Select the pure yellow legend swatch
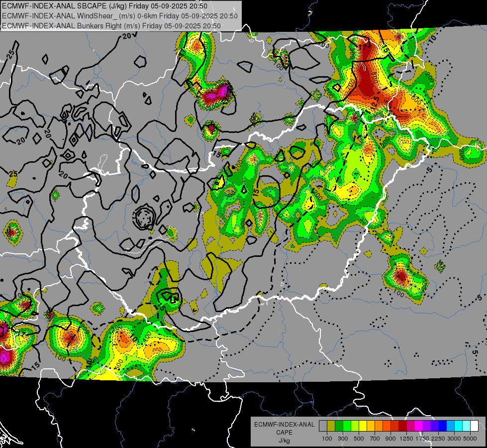 tap(363, 426)
